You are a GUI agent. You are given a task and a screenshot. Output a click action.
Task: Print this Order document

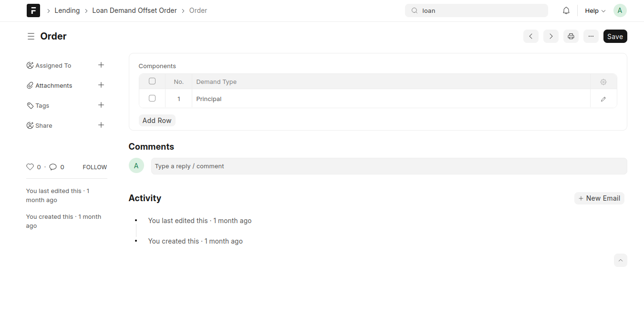[571, 36]
